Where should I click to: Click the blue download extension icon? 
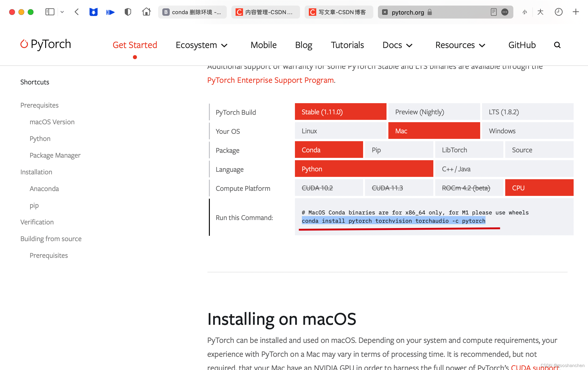[x=93, y=12]
